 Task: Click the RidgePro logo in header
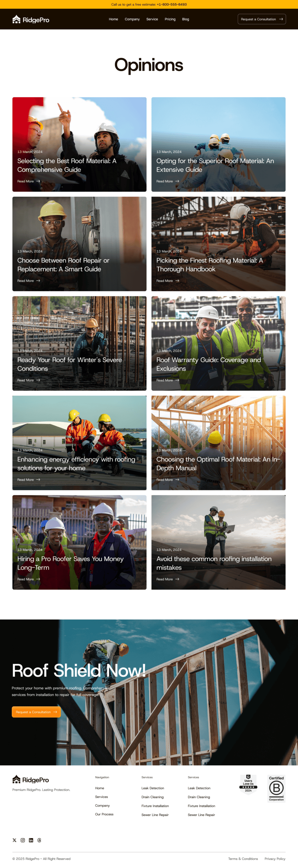[x=31, y=20]
